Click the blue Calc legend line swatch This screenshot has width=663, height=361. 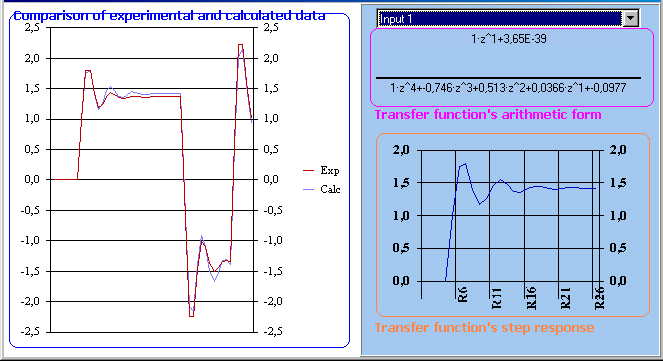click(309, 189)
